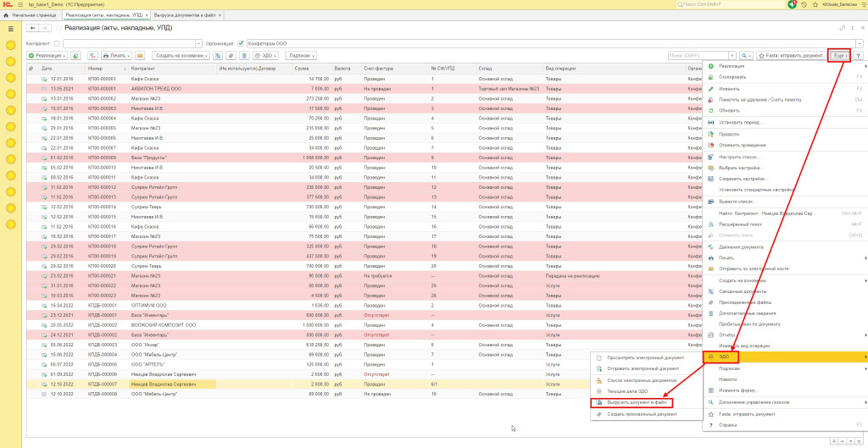868x448 pixels.
Task: Uncheck the Организация filter checkbox
Action: 241,43
